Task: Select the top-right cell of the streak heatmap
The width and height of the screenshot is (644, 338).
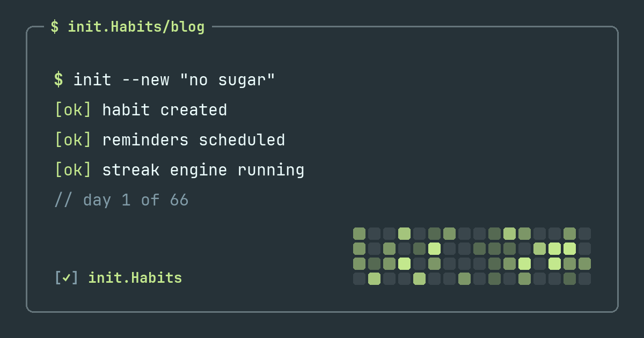Action: [585, 233]
